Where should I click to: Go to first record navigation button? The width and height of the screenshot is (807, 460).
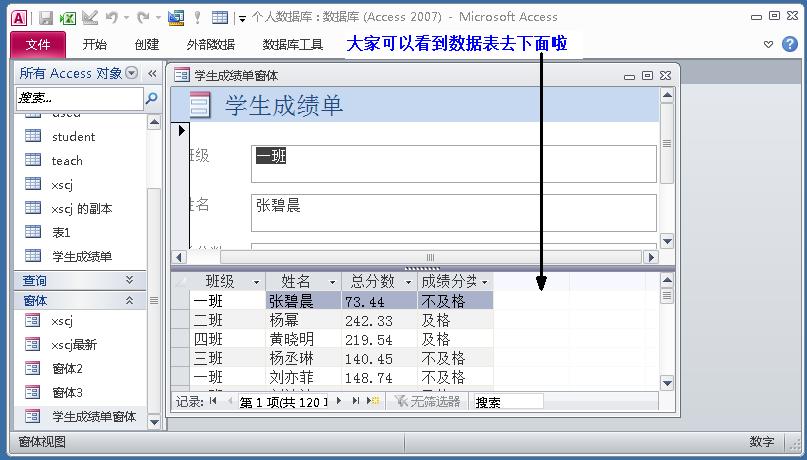[214, 401]
